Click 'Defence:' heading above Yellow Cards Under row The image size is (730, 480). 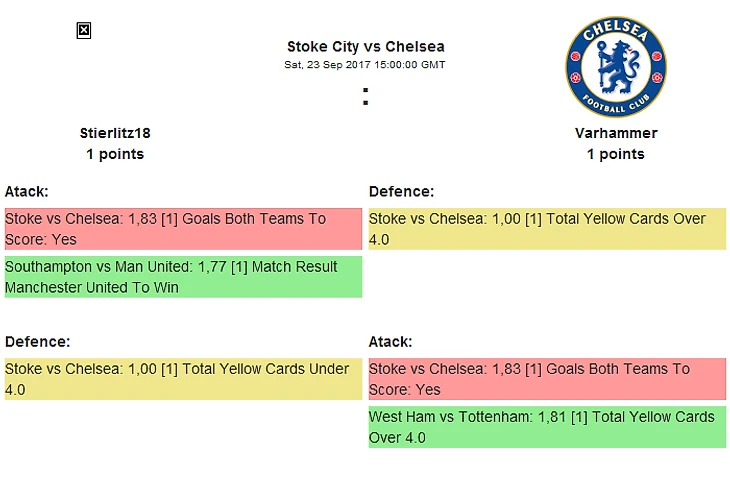[x=38, y=342]
